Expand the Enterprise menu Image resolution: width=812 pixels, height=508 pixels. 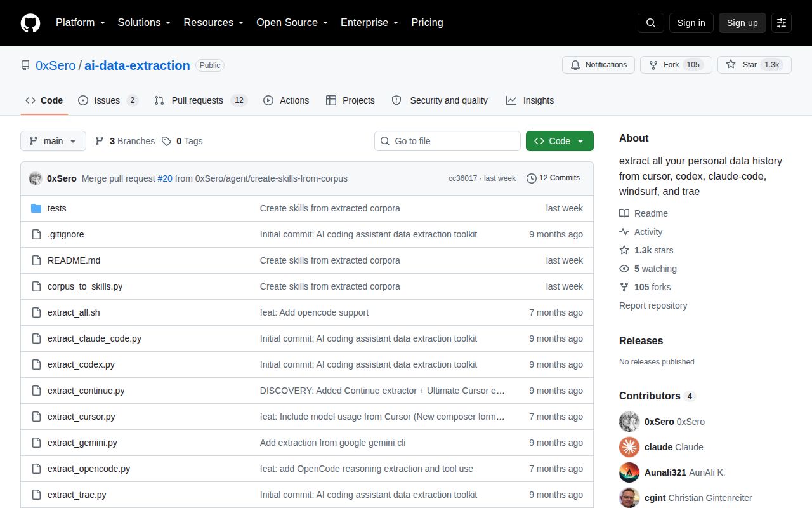click(370, 23)
